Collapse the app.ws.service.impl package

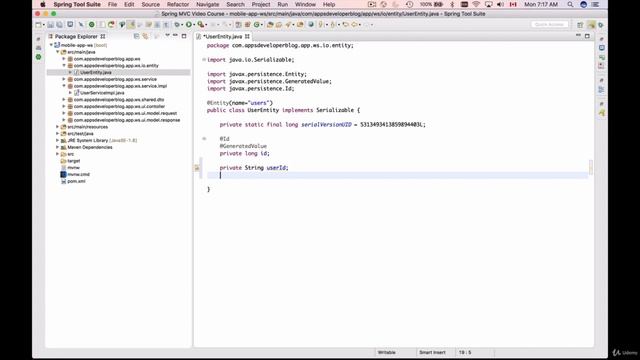tap(64, 86)
